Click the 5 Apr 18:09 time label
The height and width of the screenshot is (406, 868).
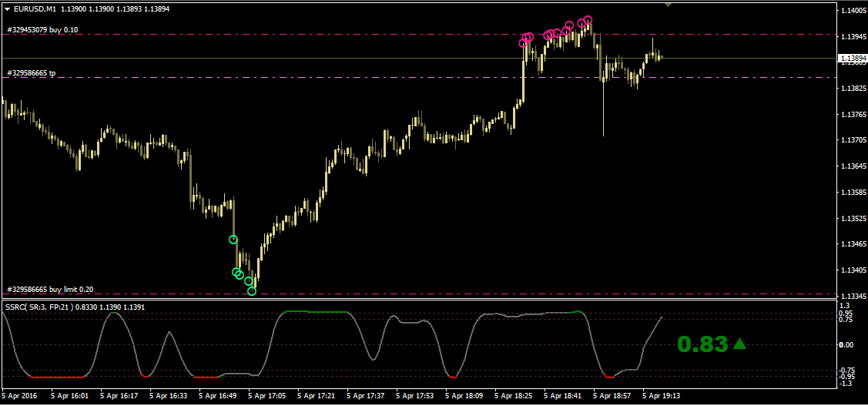(464, 397)
